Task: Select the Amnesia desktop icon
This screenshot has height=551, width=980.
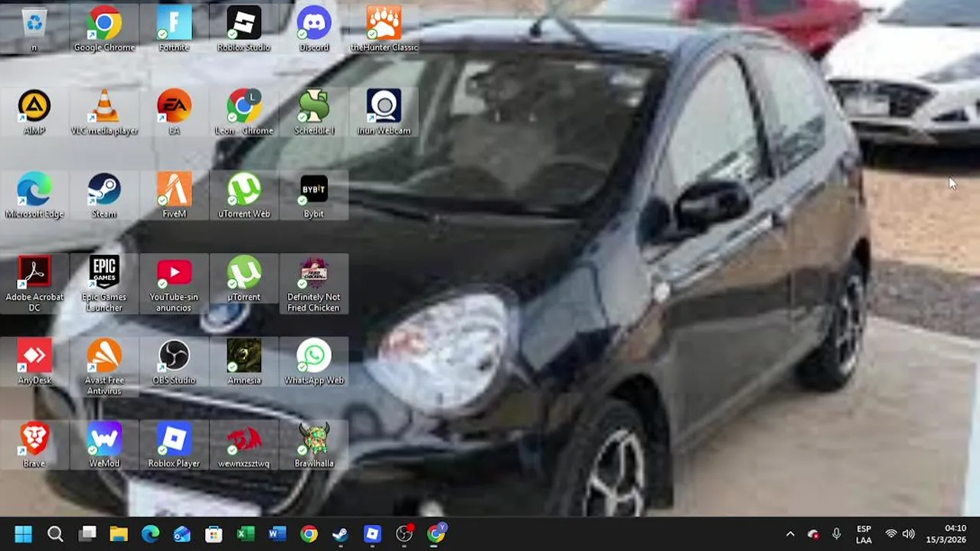Action: tap(243, 362)
